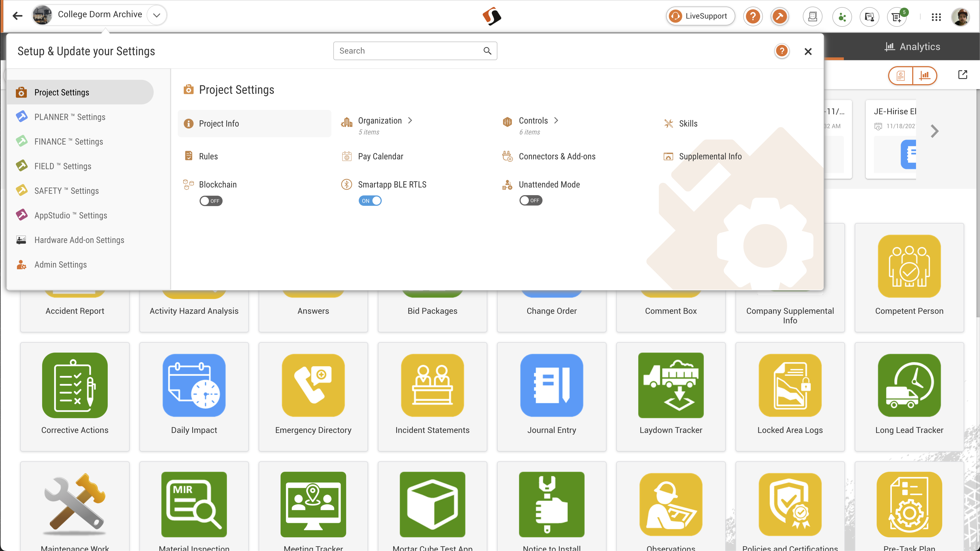Open the Corrective Actions app icon
Screen dimensions: 980x551
click(75, 385)
